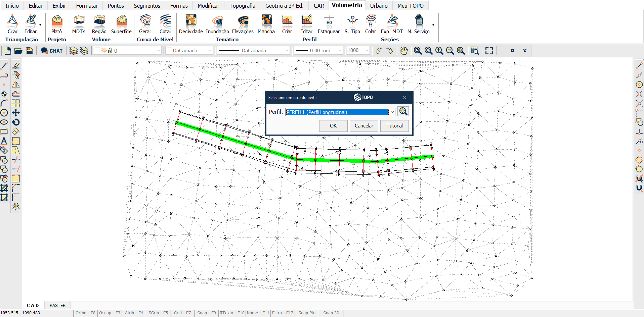Switch to the Topografia ribbon tab

[242, 6]
